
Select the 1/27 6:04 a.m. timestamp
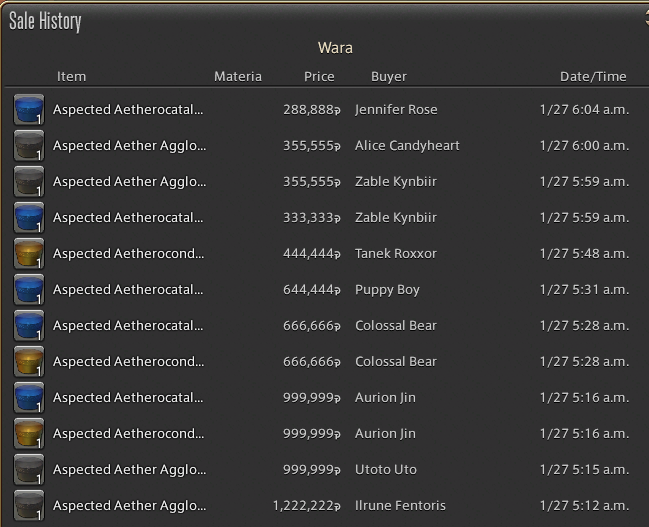[x=584, y=110]
